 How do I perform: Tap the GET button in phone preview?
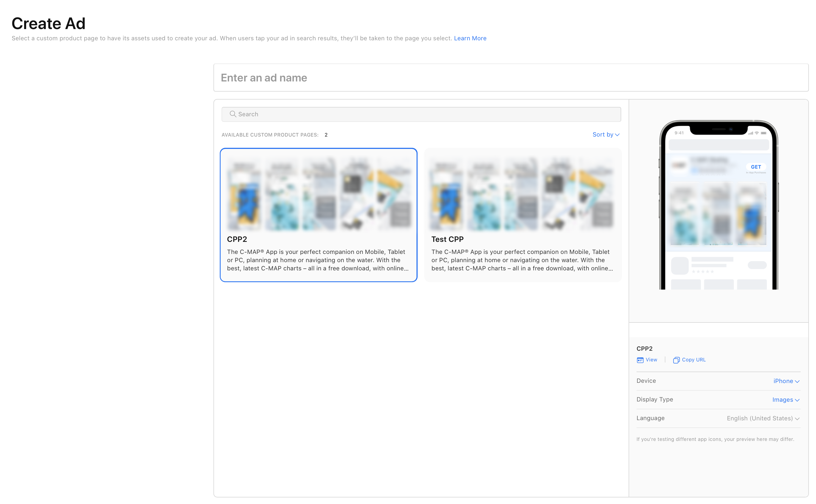pos(756,167)
